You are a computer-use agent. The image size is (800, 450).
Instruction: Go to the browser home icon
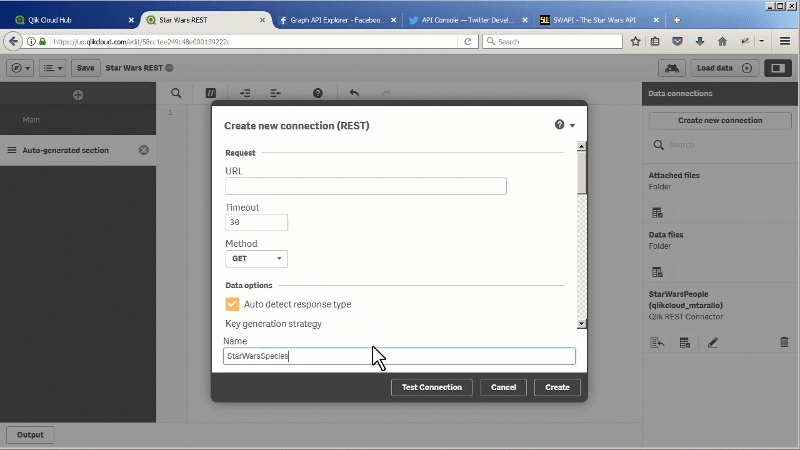(x=722, y=41)
